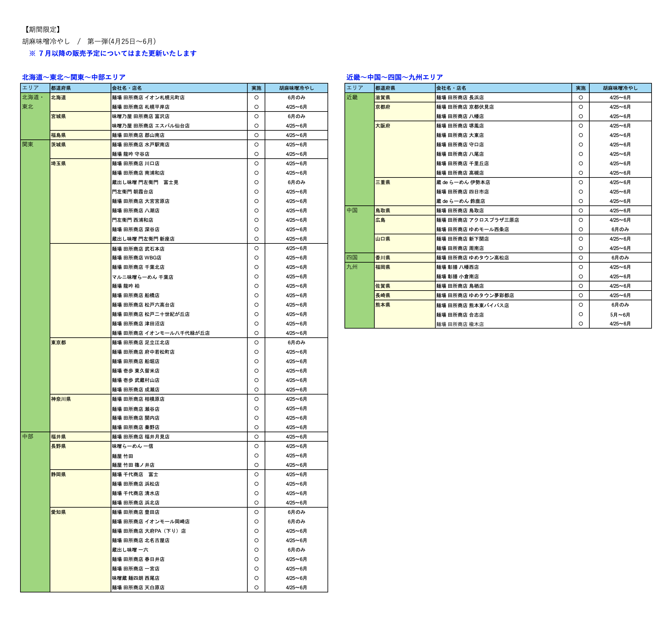Click the 近畿〜中国〜四国〜九州エリア heading
The image size is (672, 632).
pyautogui.click(x=394, y=77)
